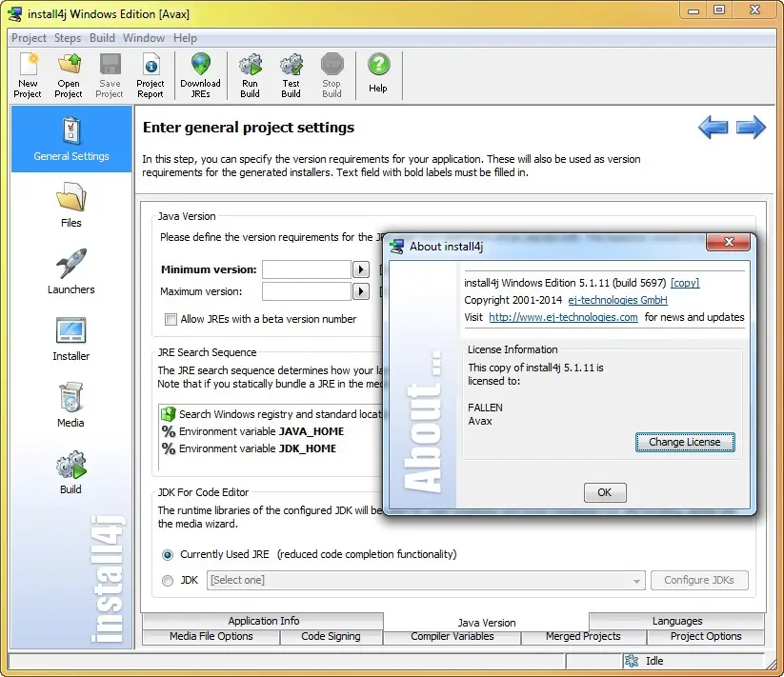This screenshot has height=677, width=784.
Task: Click the Minimum version input field
Action: pyautogui.click(x=307, y=269)
